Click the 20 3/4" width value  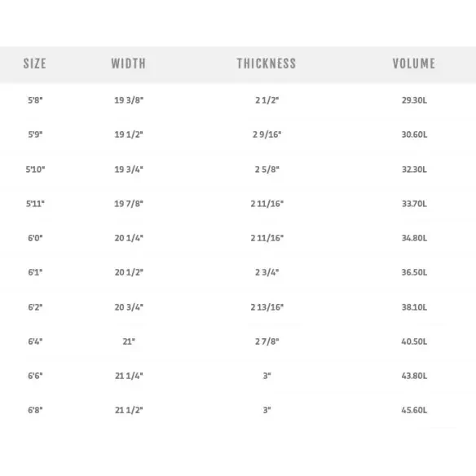coord(129,307)
